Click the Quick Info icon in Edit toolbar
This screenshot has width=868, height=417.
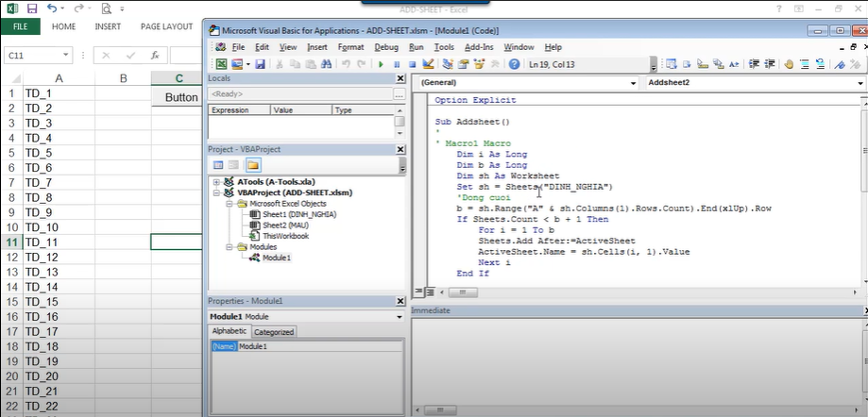pos(703,64)
